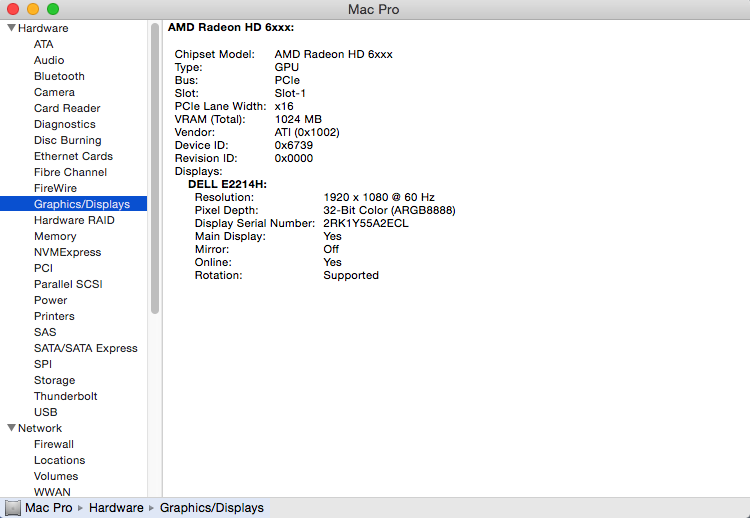Click the Mac Pro window title

(x=374, y=9)
